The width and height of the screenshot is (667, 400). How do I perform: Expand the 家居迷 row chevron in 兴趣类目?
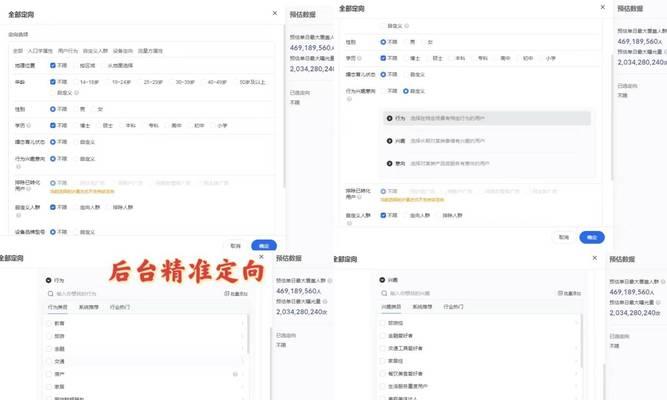(576, 361)
